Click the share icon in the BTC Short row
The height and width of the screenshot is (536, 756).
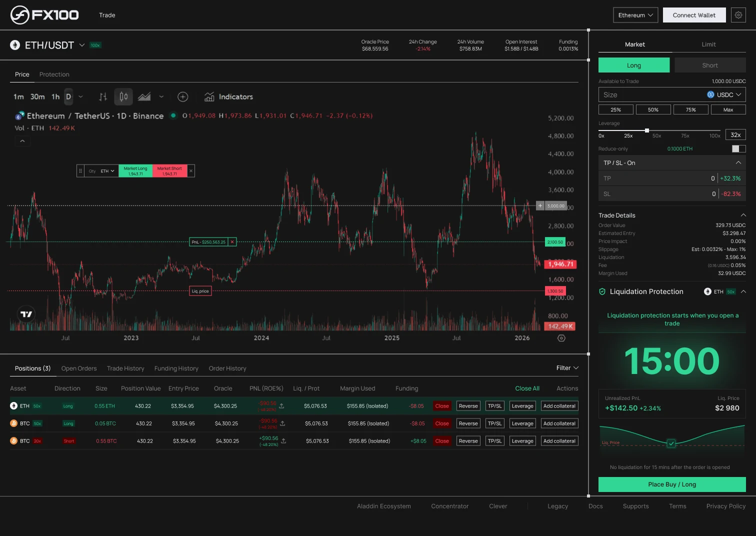click(283, 441)
